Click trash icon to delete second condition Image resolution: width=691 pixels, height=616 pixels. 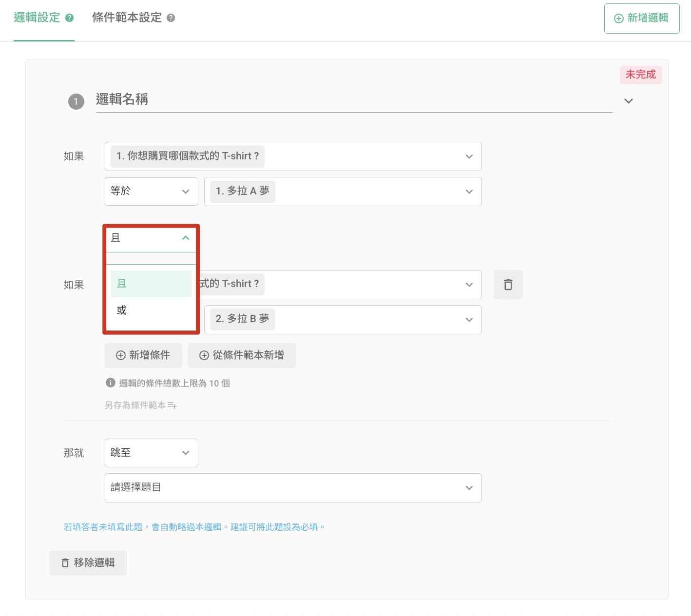click(x=508, y=285)
